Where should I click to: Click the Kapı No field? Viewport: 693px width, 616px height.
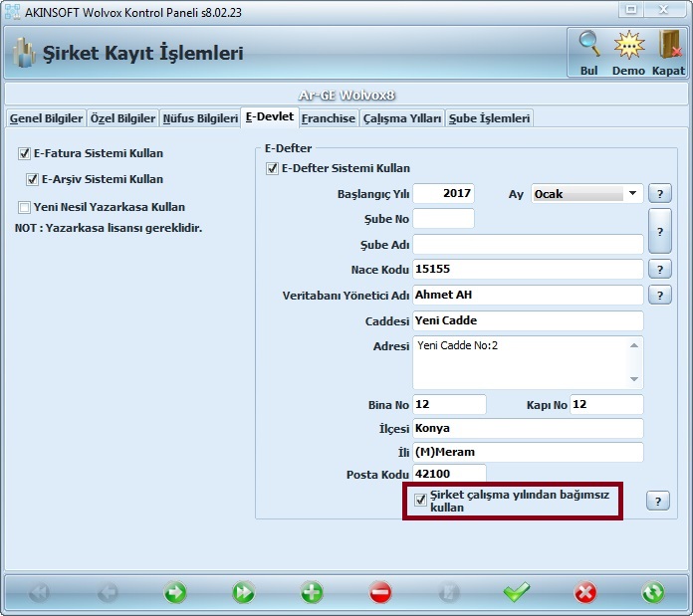(x=606, y=404)
